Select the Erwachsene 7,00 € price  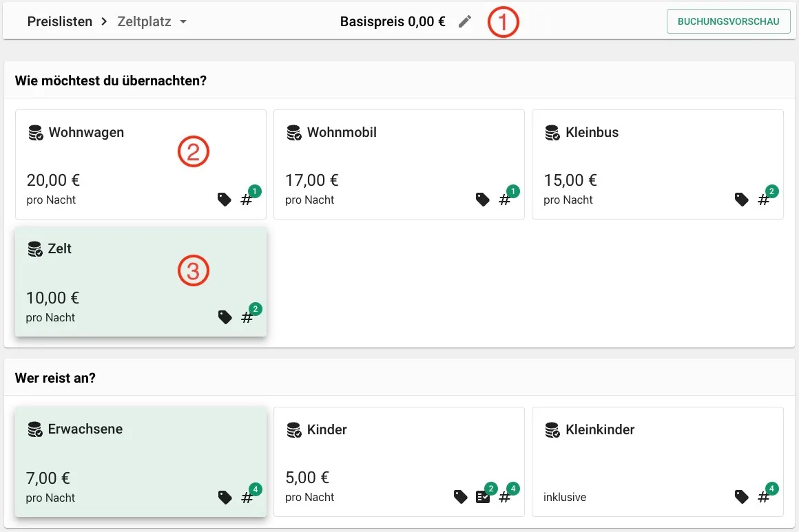click(x=48, y=478)
